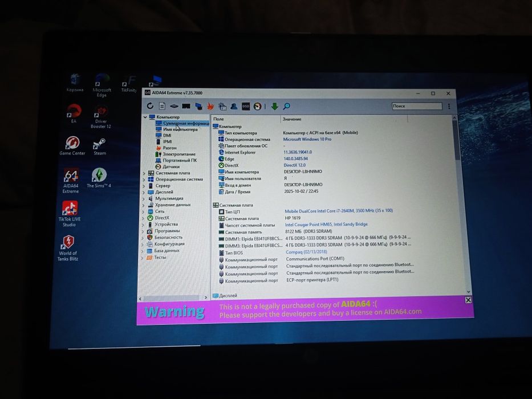Open Mobile DualCore Intel Core i7-2640M link
The height and width of the screenshot is (399, 532).
tap(339, 211)
